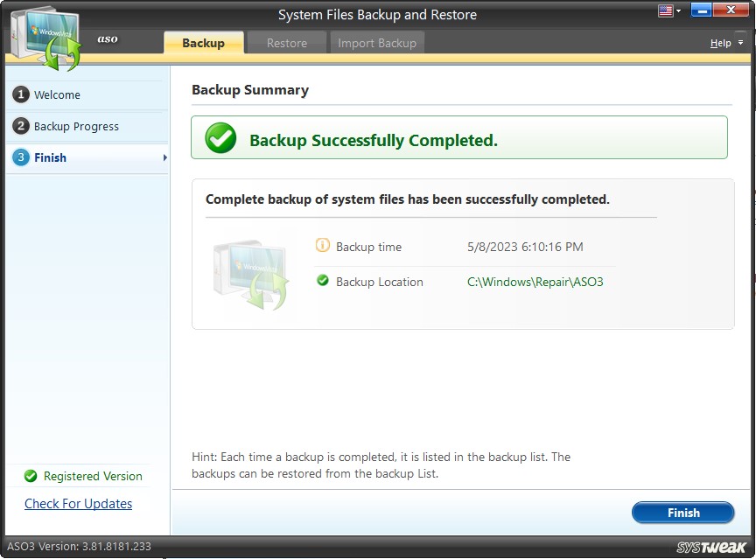
Task: Click the green check beside Backup Location
Action: (323, 282)
